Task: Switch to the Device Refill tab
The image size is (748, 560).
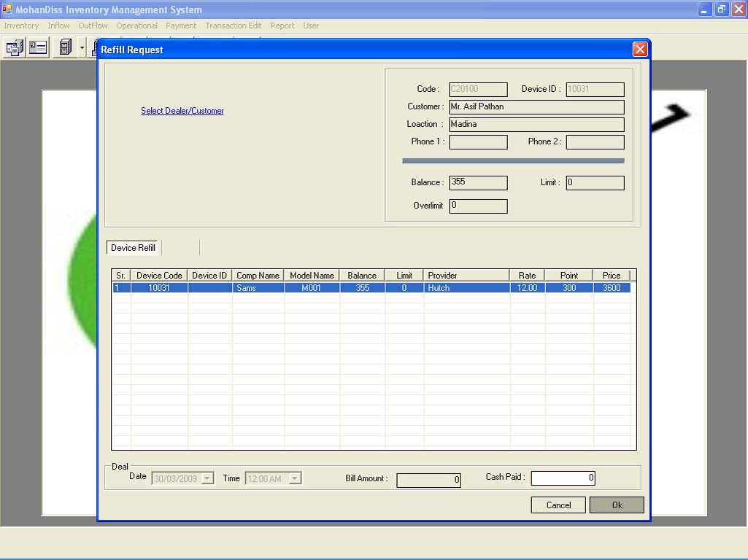Action: [x=133, y=248]
